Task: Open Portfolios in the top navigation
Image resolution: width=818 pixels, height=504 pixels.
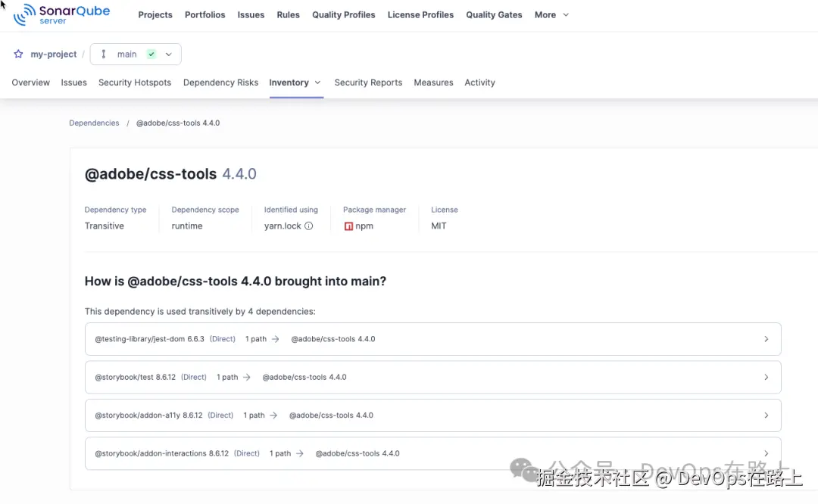Action: 205,15
